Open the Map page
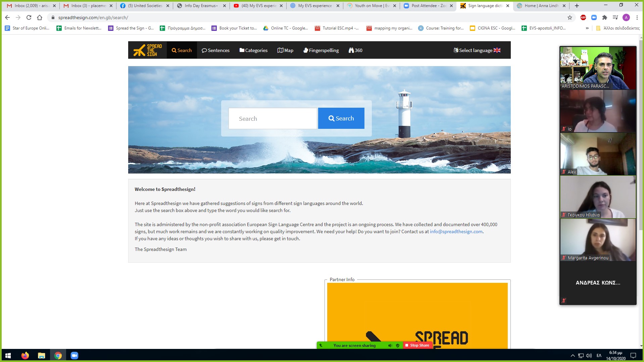Screen dimensions: 644x362 click(285, 50)
